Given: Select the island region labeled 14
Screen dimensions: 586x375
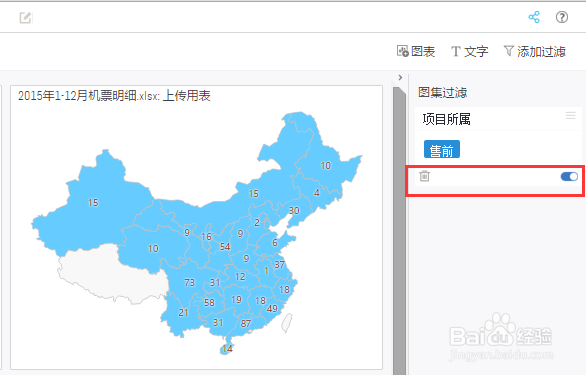Looking at the screenshot, I should pos(227,348).
